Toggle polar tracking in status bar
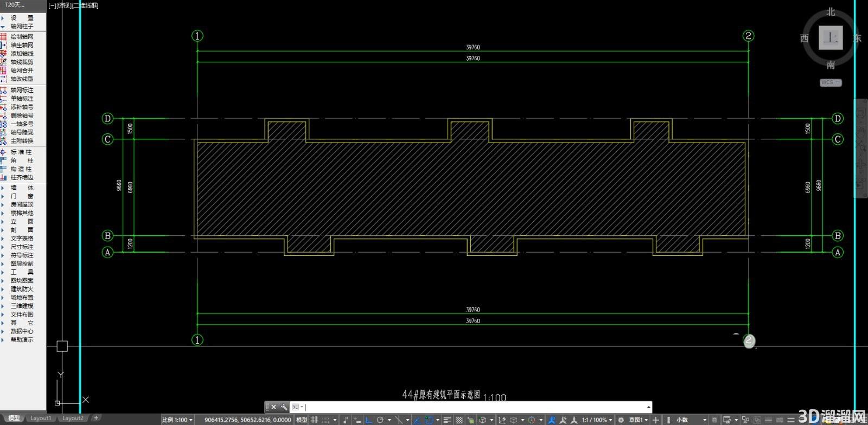868x425 pixels. (x=380, y=420)
